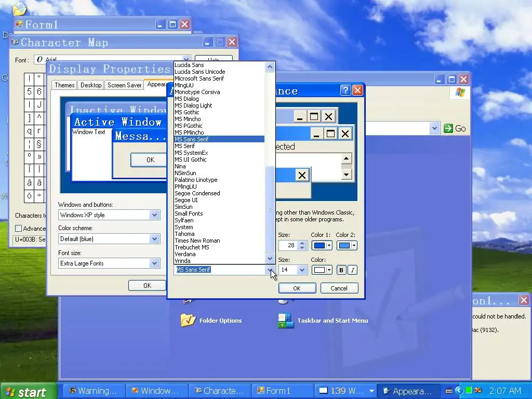
Task: Select Lucida Sans in the font list
Action: click(x=219, y=65)
